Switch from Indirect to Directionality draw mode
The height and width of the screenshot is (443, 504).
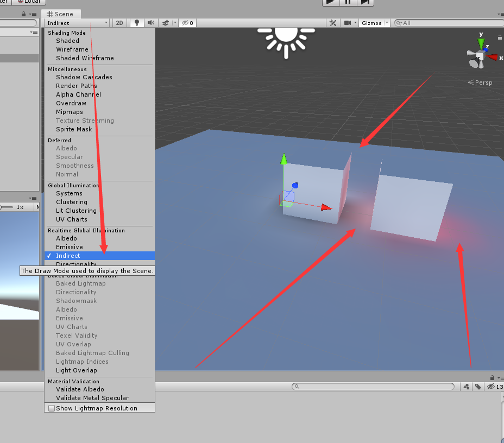tap(77, 264)
